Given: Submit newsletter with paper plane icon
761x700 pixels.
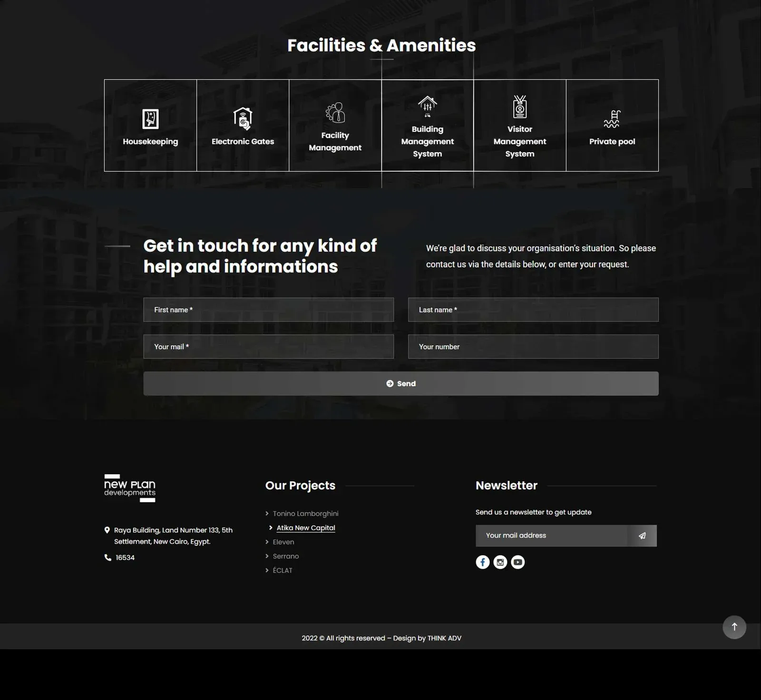Looking at the screenshot, I should [x=642, y=535].
